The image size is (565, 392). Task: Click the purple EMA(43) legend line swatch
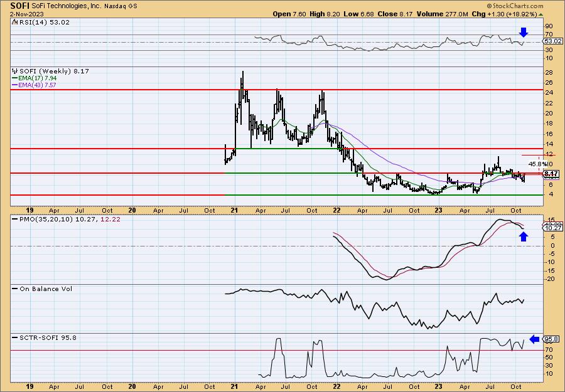click(15, 85)
